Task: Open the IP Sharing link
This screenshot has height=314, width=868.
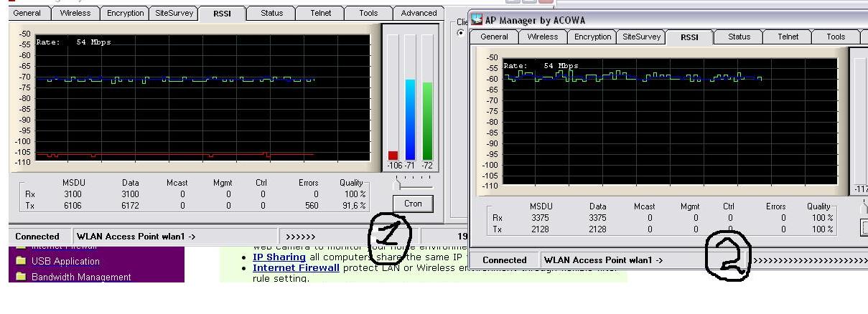Action: [x=279, y=257]
